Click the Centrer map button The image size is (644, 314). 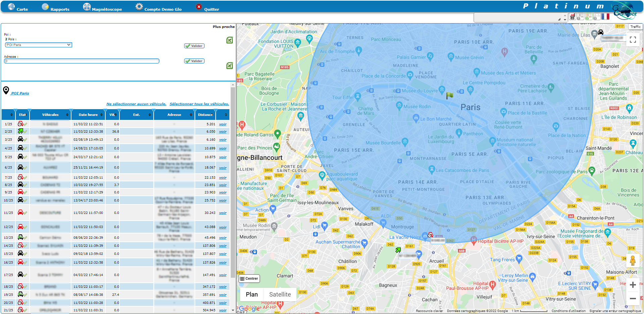coord(249,278)
